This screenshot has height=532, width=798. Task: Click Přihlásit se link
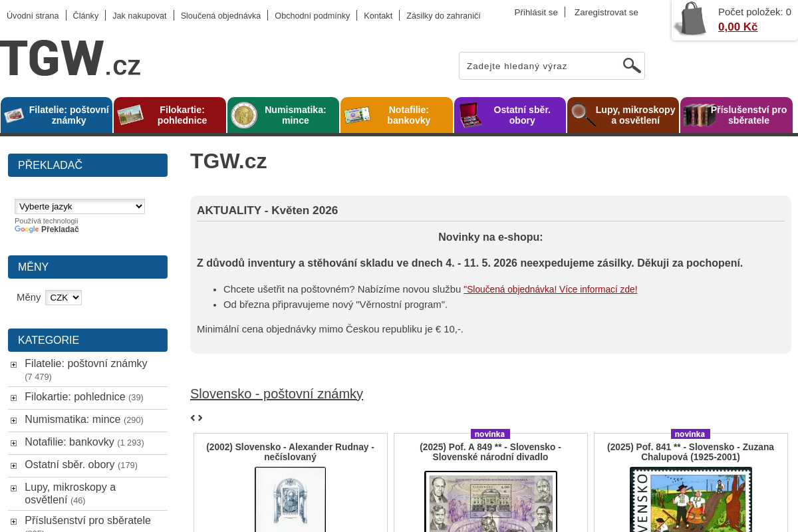pyautogui.click(x=536, y=12)
